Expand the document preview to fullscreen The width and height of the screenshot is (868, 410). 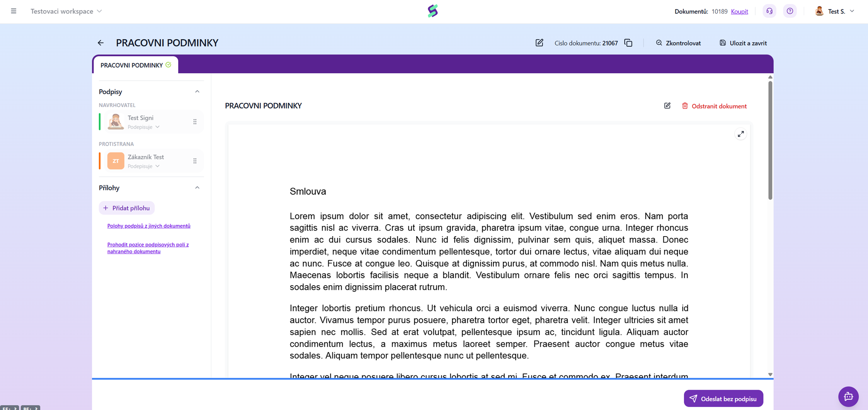click(741, 134)
